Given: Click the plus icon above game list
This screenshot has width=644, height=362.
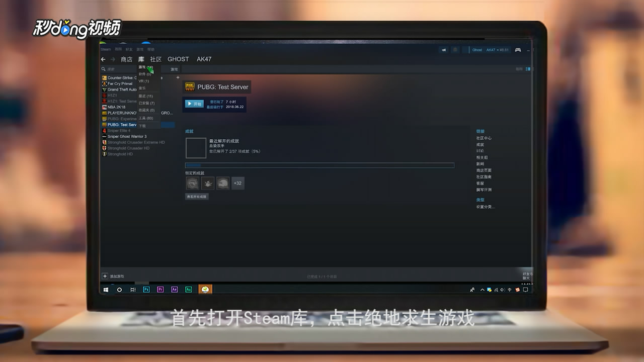Looking at the screenshot, I should coord(178,77).
